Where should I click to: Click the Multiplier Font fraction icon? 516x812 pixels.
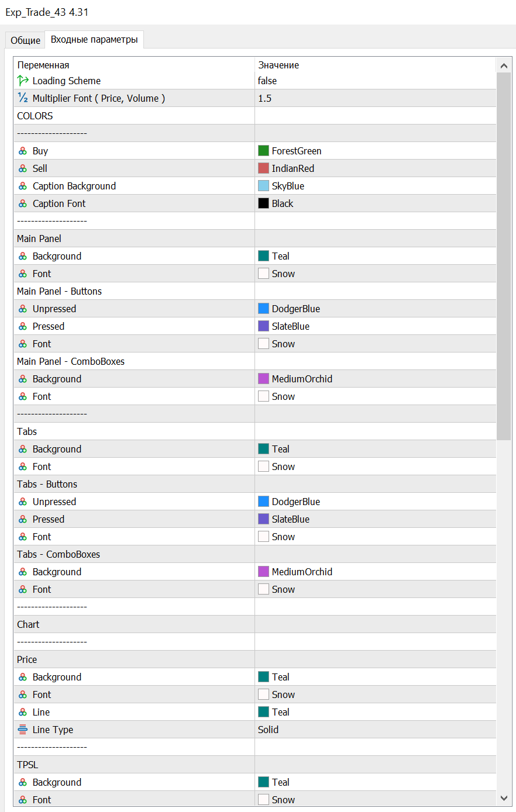click(23, 98)
